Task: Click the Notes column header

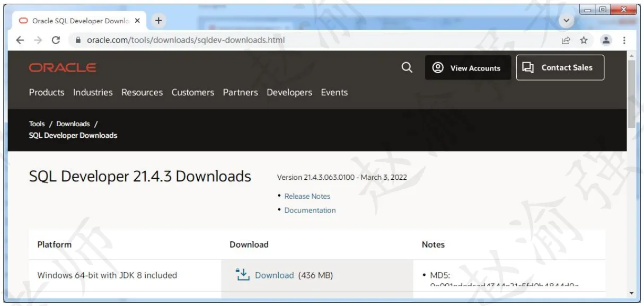Action: click(x=433, y=244)
